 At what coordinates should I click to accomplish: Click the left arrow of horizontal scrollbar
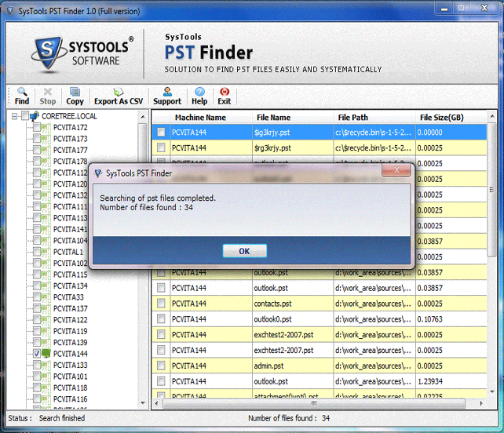click(x=156, y=403)
